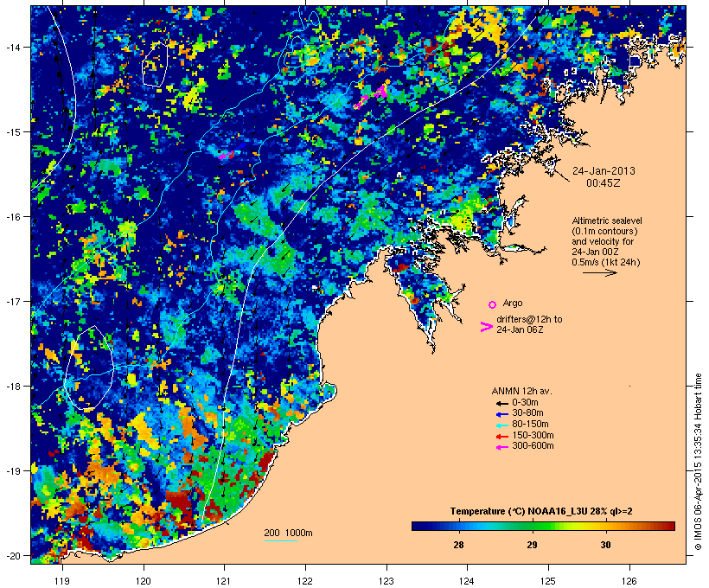This screenshot has height=588, width=709.
Task: Click the longitude axis label 119
Action: coord(62,581)
